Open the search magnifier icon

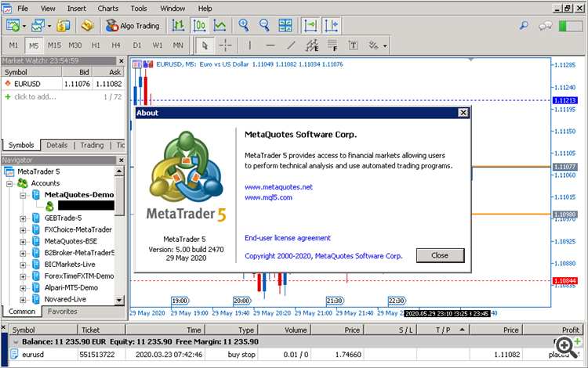tap(524, 26)
